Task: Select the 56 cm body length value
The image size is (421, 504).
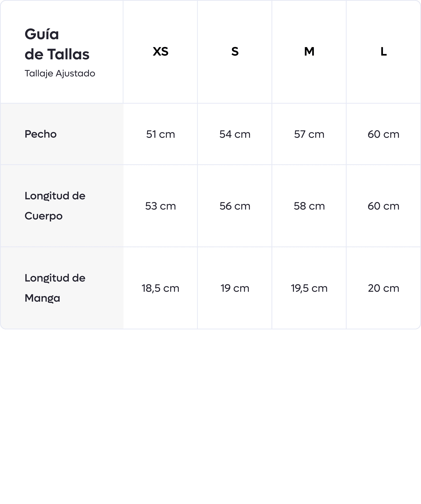Action: 235,206
